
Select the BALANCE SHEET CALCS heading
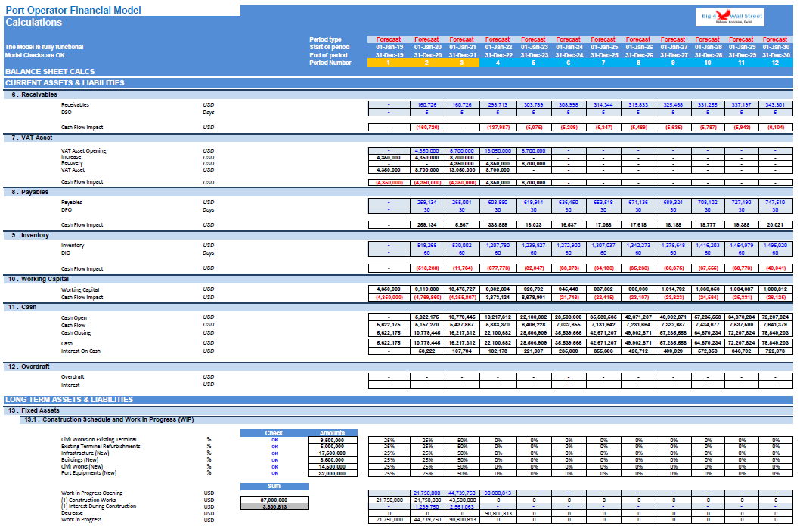click(x=50, y=71)
